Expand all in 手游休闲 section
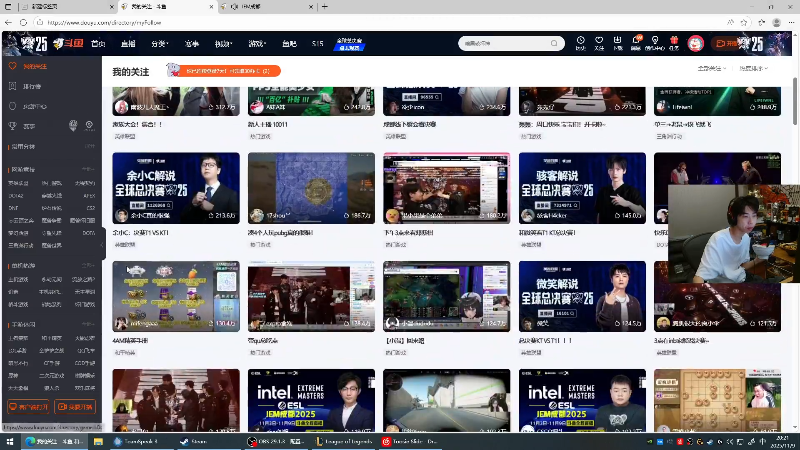Screen dimensions: 800x450 tap(88, 324)
